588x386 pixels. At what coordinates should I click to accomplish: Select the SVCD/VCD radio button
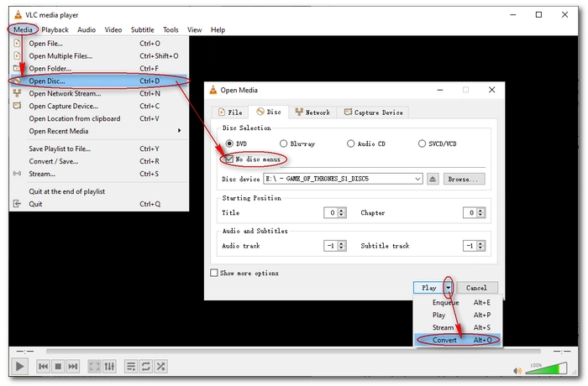pos(422,143)
